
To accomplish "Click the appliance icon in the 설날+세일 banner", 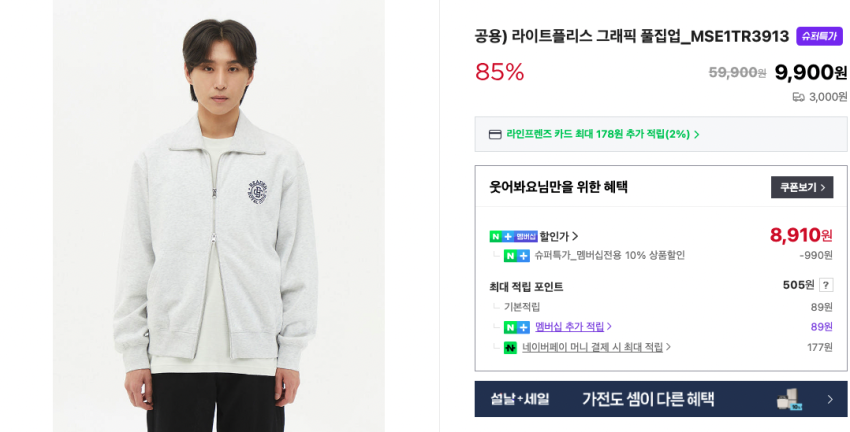I will pos(790,399).
